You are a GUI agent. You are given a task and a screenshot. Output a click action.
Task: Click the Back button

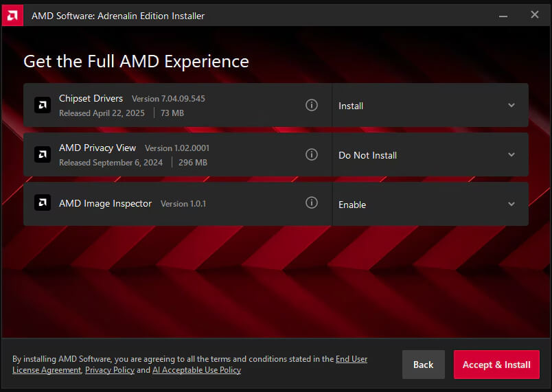click(x=424, y=365)
